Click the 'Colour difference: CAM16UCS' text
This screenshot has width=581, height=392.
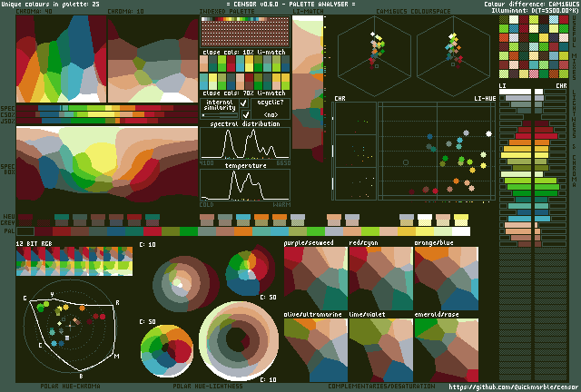pos(531,5)
